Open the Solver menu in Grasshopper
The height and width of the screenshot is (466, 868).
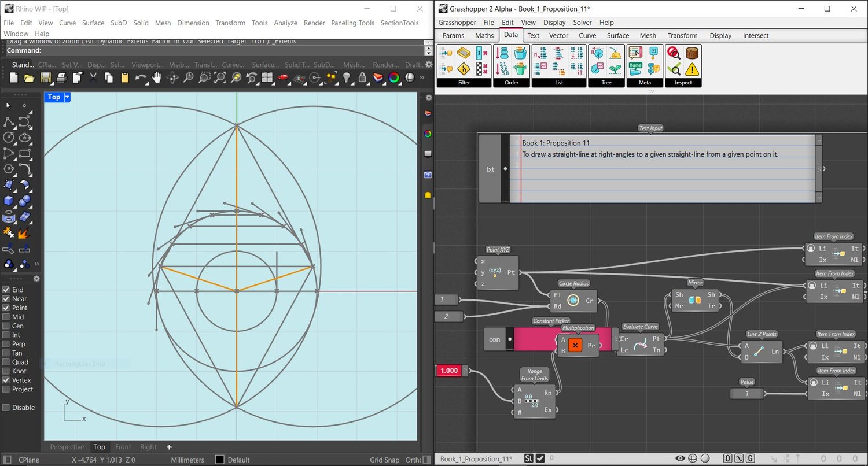coord(582,23)
